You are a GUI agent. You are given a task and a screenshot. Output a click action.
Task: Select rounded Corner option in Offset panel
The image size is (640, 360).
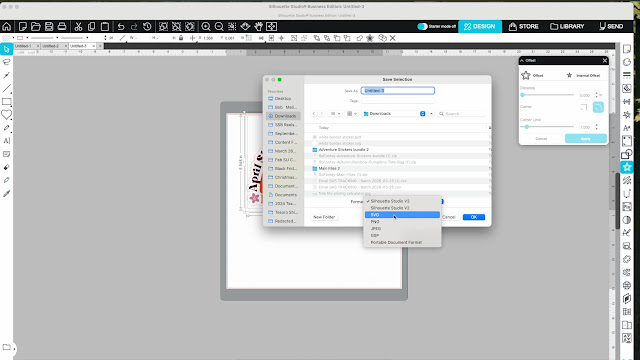pyautogui.click(x=598, y=107)
